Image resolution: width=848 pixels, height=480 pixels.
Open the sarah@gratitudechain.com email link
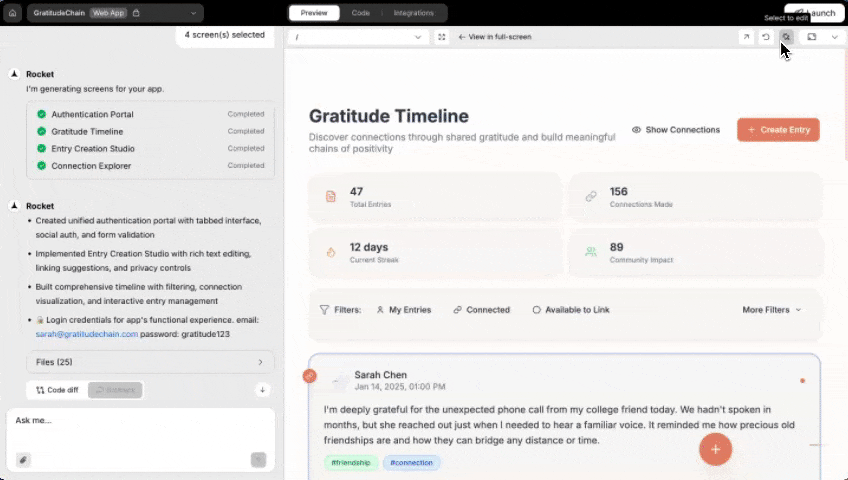(x=87, y=334)
